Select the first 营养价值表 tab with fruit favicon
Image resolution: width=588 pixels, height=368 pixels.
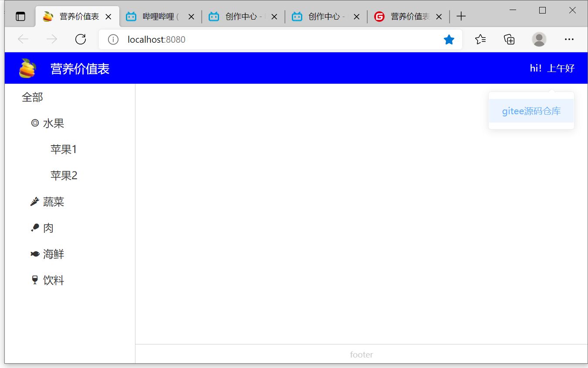tap(77, 17)
